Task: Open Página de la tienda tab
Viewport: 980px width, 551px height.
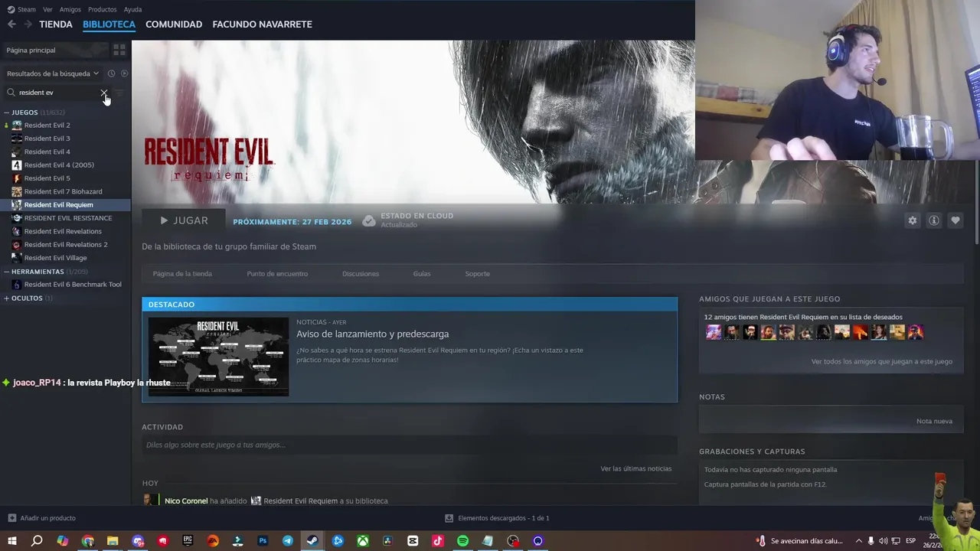Action: pyautogui.click(x=182, y=274)
